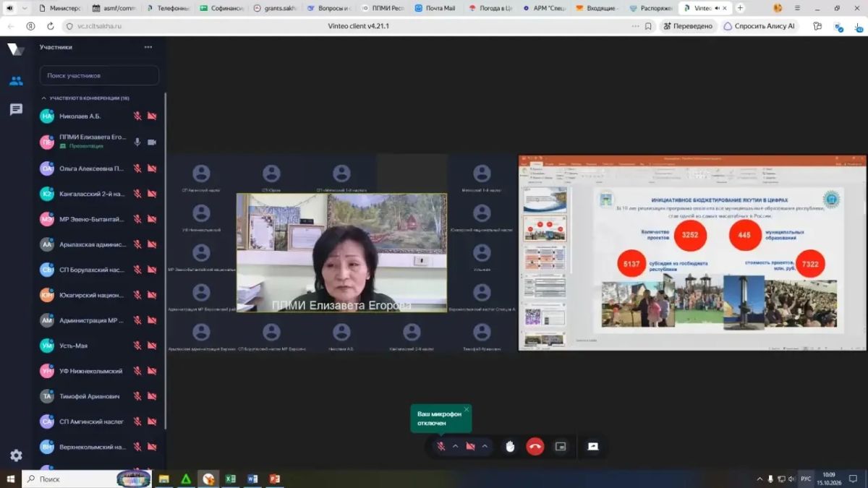Start screen sharing with laptop icon
The height and width of the screenshot is (488, 868).
(x=593, y=446)
